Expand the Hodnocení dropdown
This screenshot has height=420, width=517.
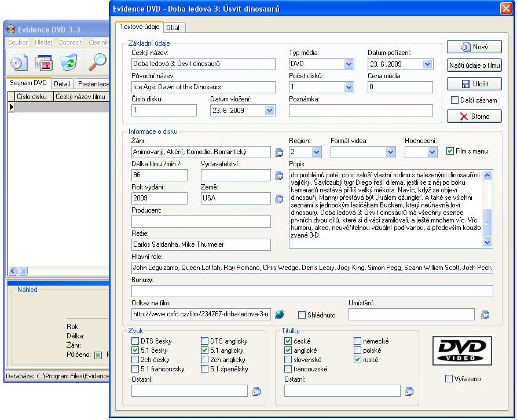pos(432,152)
